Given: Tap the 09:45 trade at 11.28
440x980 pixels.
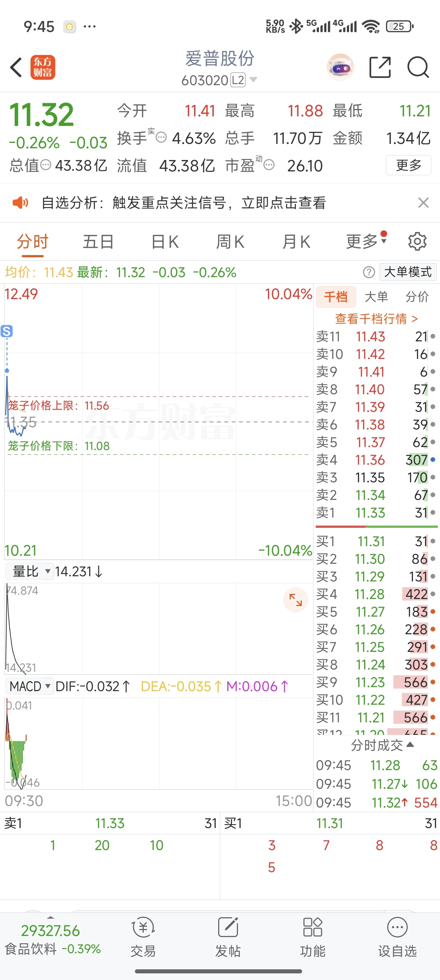Looking at the screenshot, I should click(x=376, y=765).
